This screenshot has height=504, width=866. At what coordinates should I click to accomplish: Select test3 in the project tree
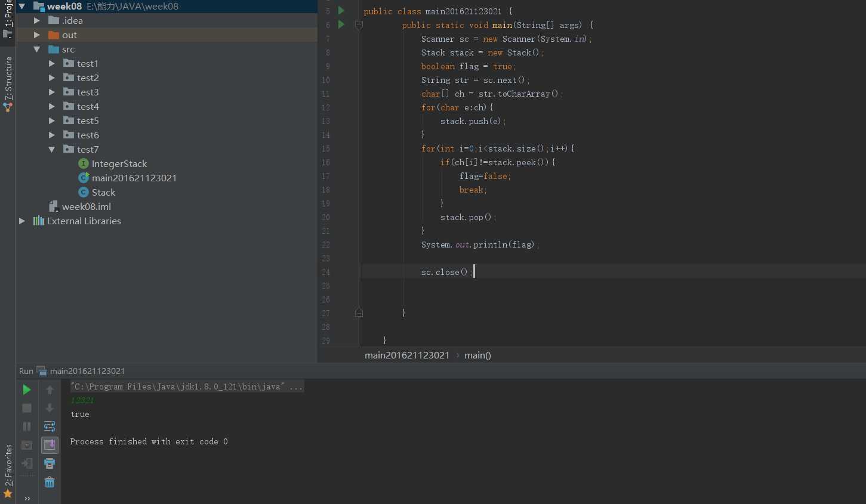[88, 92]
